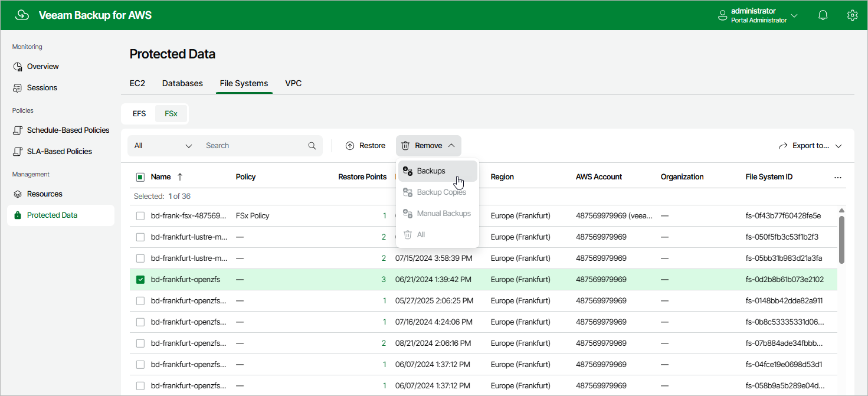Open Resources page

61,194
